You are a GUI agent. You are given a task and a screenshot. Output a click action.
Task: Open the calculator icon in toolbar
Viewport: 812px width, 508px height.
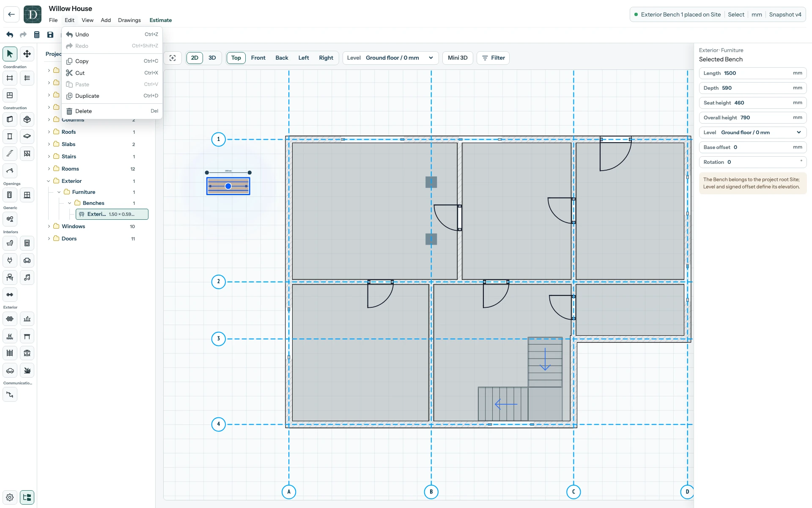(x=37, y=35)
